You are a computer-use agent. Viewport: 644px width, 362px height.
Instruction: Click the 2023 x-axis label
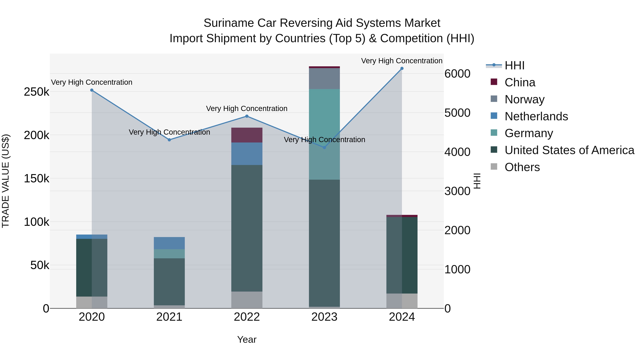click(x=325, y=317)
